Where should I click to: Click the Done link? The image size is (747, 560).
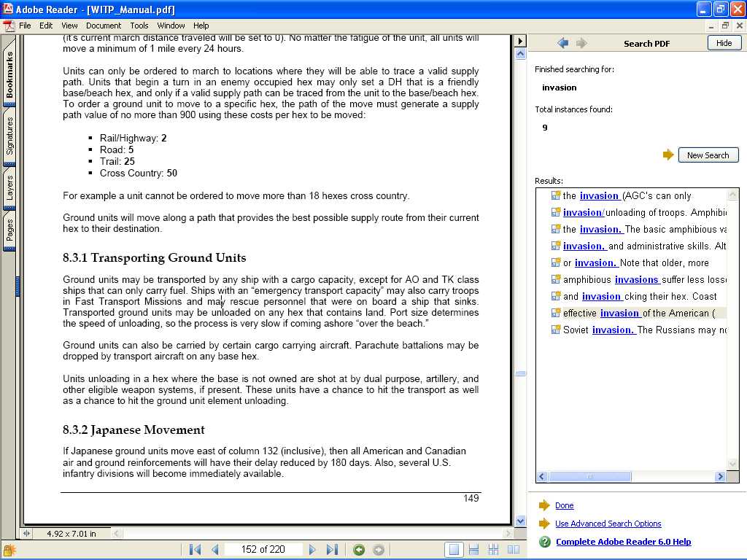(x=564, y=505)
